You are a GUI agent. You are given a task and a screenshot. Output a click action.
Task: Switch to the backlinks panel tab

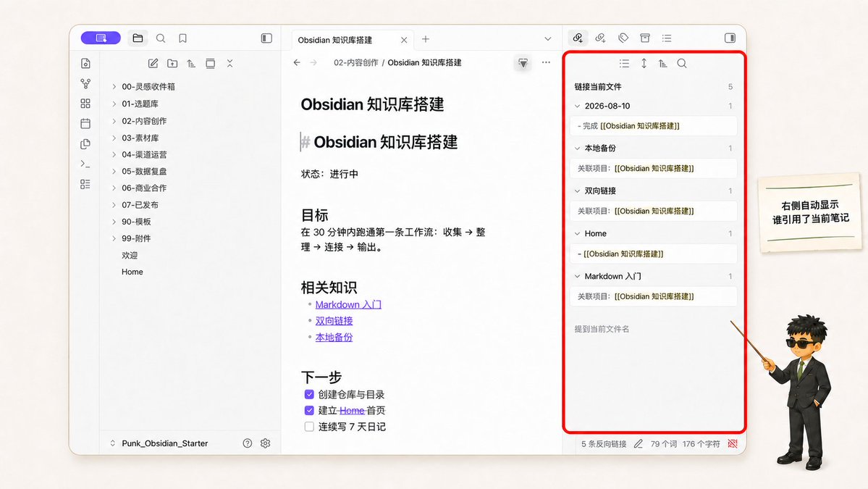578,38
